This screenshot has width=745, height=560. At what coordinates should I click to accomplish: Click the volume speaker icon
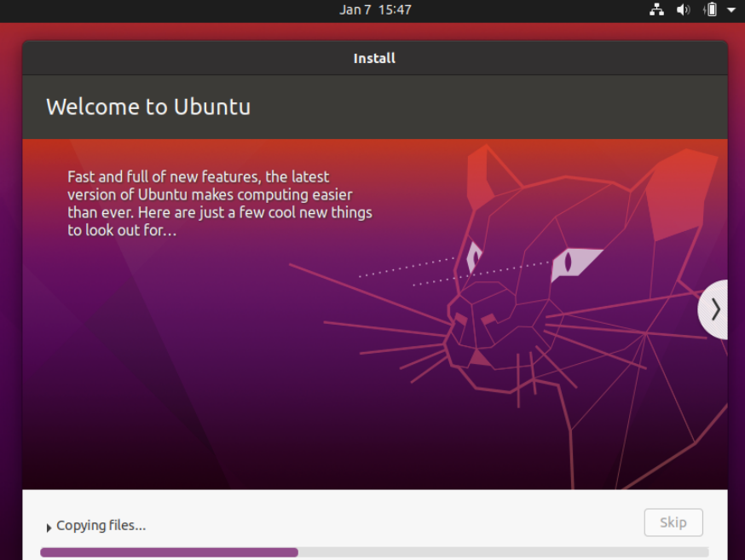click(684, 9)
